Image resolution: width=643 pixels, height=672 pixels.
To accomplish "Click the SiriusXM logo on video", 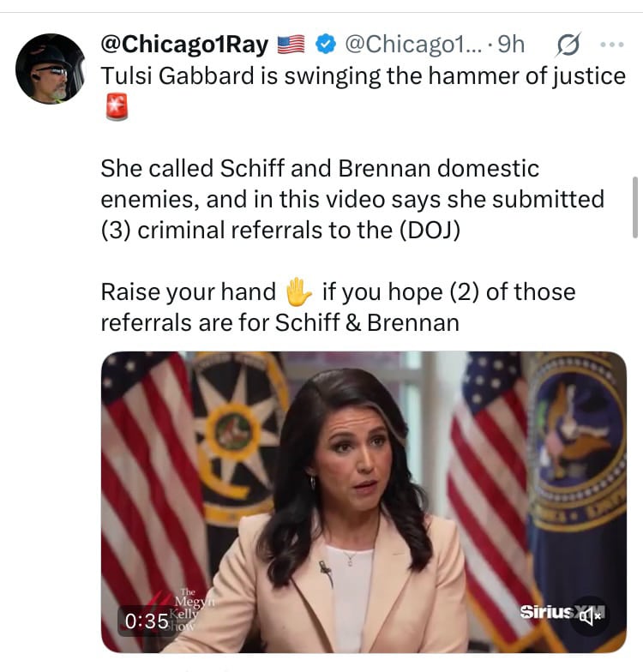I will (x=547, y=612).
